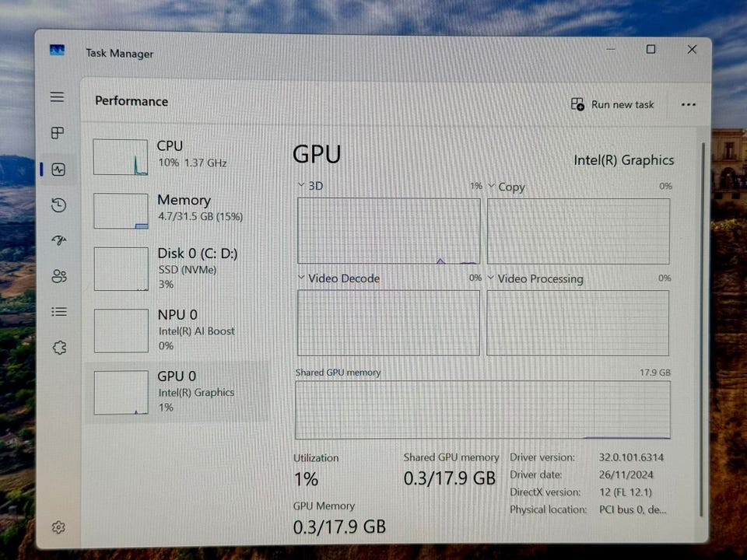This screenshot has height=560, width=747.
Task: Click the Copy engine graph
Action: click(578, 232)
